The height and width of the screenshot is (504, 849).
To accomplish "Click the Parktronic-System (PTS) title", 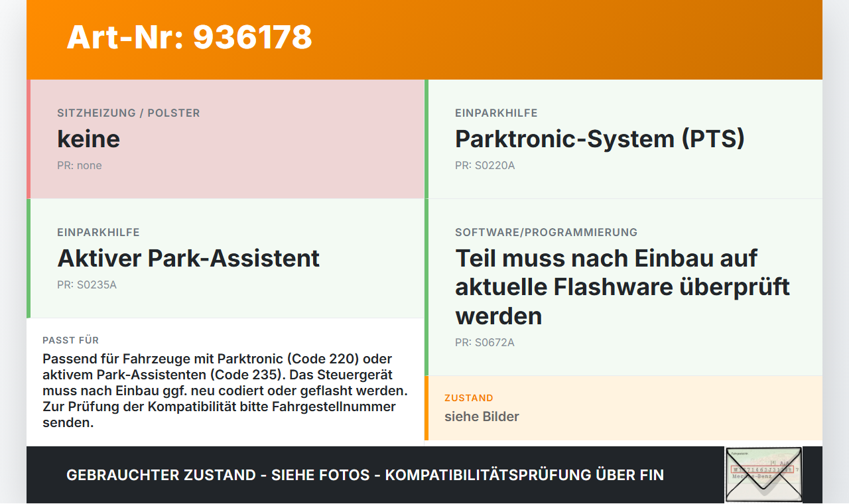I will [600, 139].
